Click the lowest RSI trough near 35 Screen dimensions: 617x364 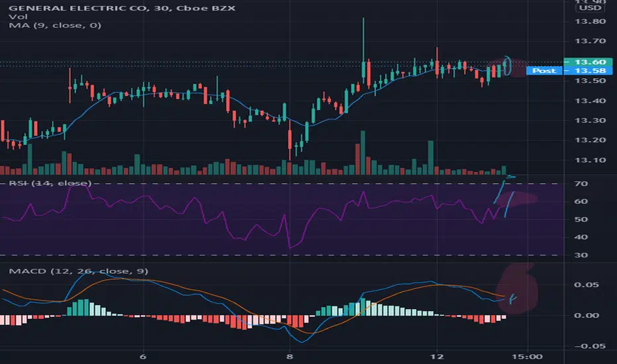[x=290, y=247]
